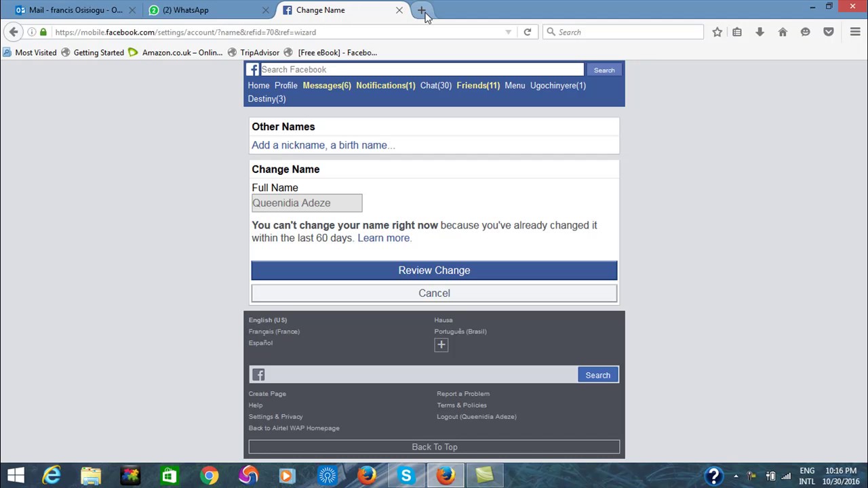Launch Google Chrome from the taskbar
The width and height of the screenshot is (868, 488).
point(209,476)
